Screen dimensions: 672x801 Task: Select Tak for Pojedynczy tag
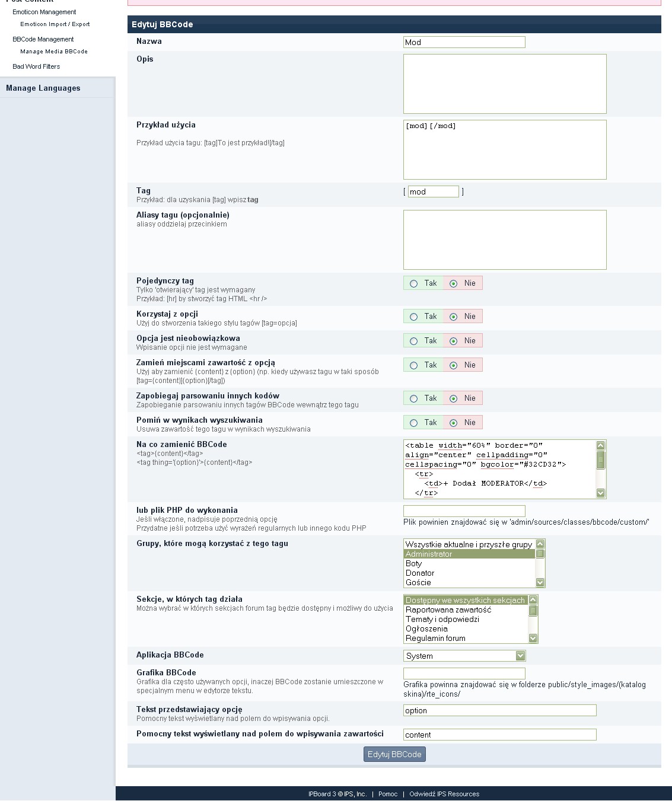pos(413,284)
